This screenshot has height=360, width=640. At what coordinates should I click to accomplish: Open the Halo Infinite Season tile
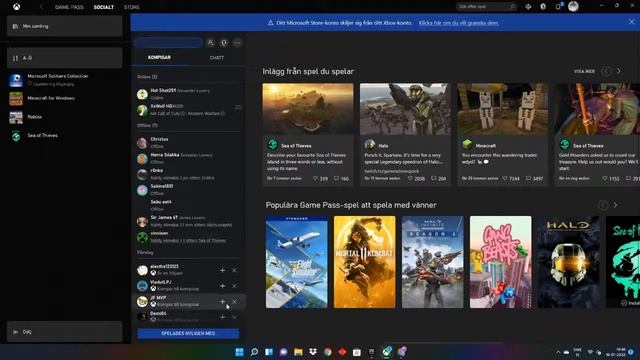(x=433, y=262)
